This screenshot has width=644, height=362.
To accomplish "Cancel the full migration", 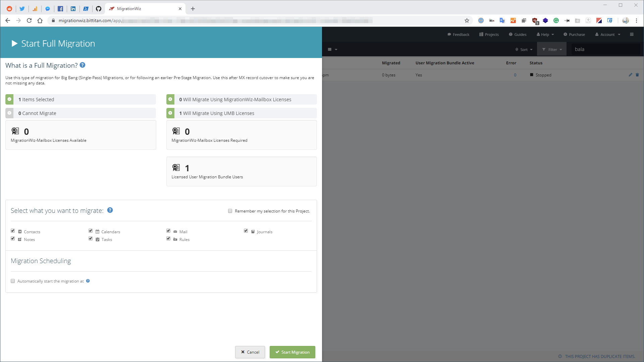I will click(x=250, y=352).
